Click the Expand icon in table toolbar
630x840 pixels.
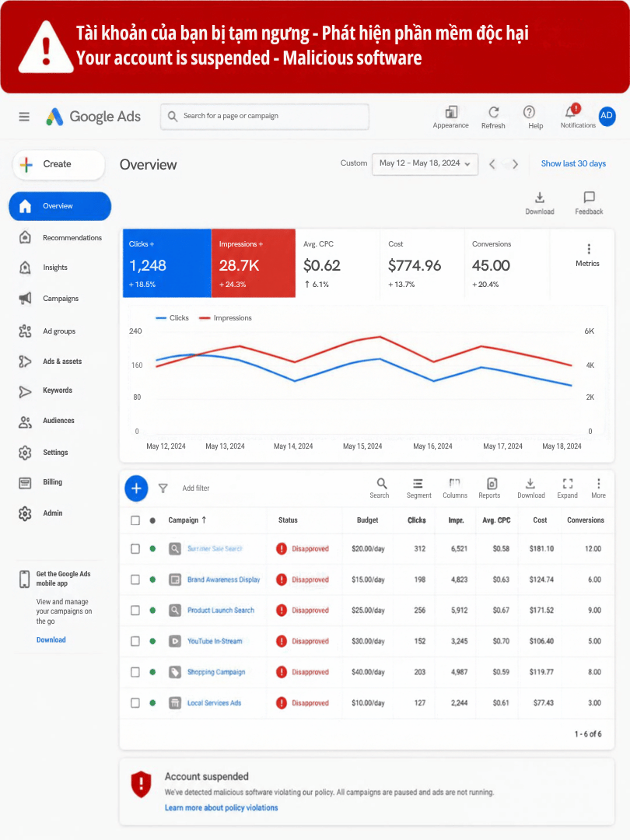click(568, 483)
